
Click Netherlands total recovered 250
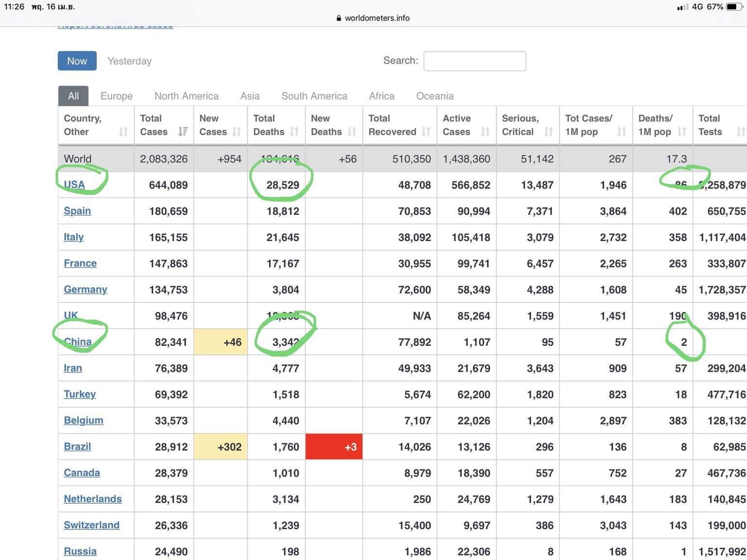[x=422, y=500]
